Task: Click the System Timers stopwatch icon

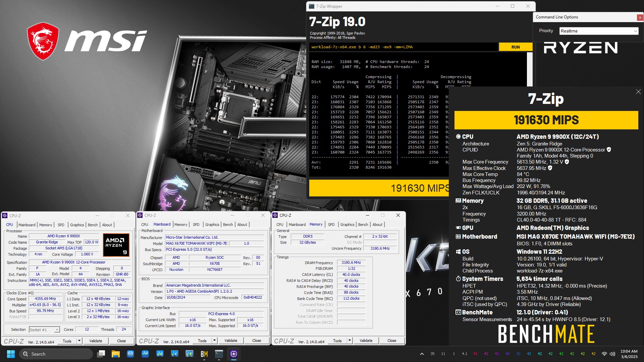Action: point(458,279)
